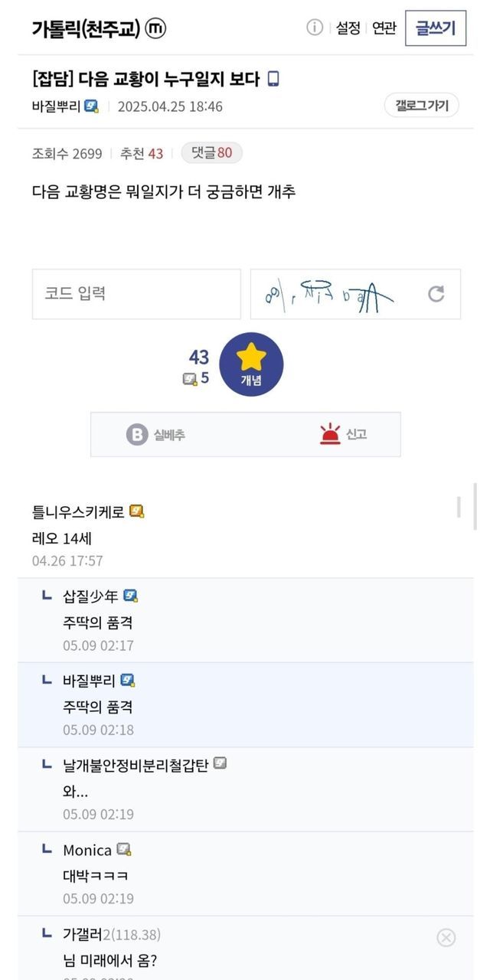The image size is (490, 980).
Task: Jump to comments via 댓글 80 pill
Action: click(212, 153)
